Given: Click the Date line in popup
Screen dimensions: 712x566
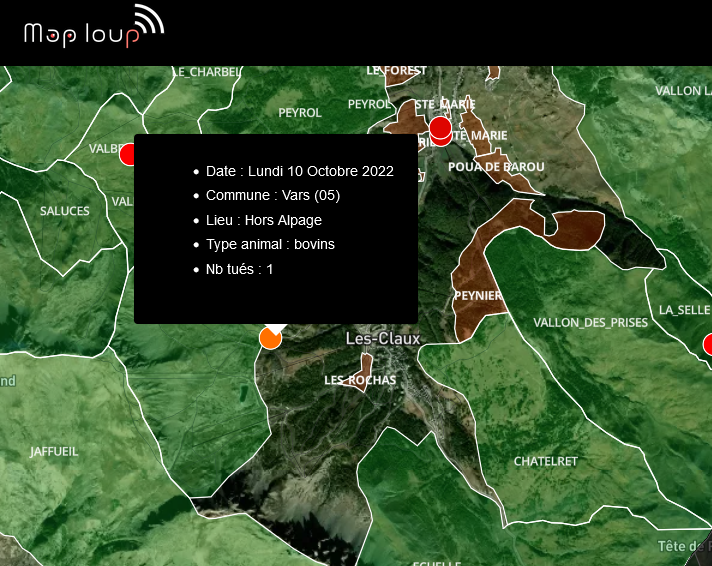Looking at the screenshot, I should click(x=299, y=171).
